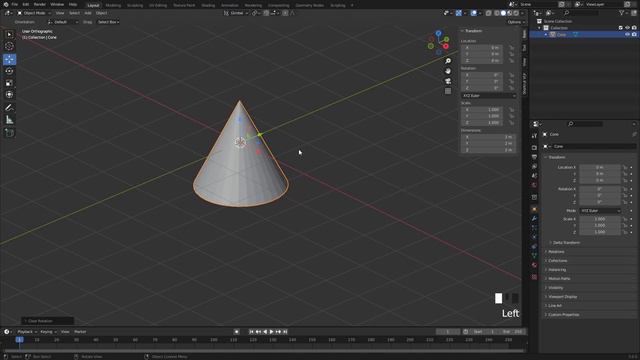Expand the Delta Transform panel
This screenshot has height=360, width=640.
565,242
